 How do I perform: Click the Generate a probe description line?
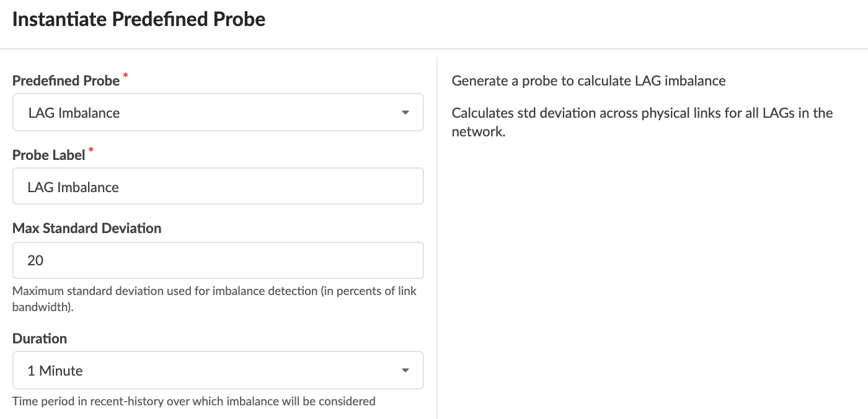(x=588, y=81)
